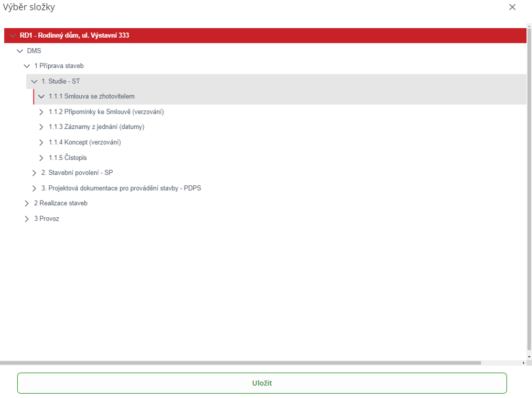
Task: Collapse the RD1 - Rodinný dům root node
Action: point(13,36)
